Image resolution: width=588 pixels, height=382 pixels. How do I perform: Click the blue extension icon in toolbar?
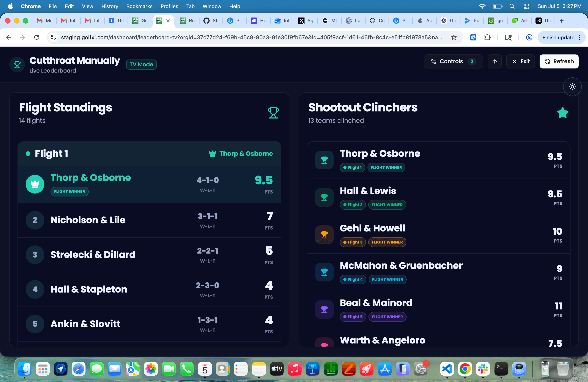pyautogui.click(x=473, y=37)
